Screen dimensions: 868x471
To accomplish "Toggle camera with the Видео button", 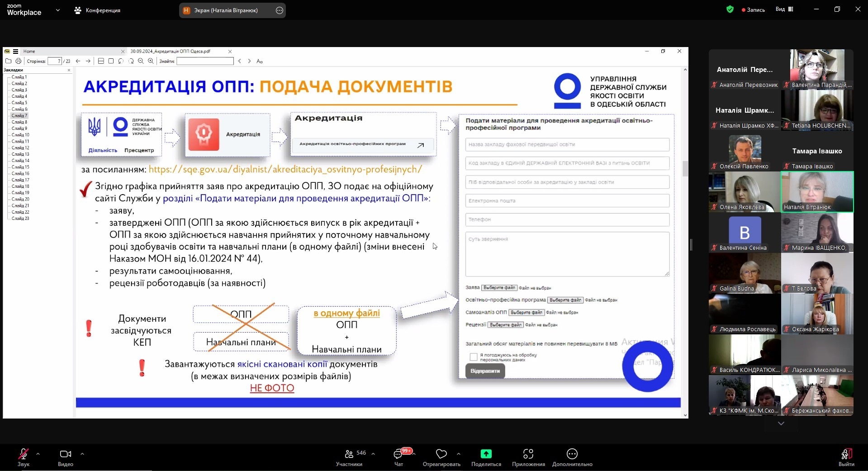I will click(66, 454).
